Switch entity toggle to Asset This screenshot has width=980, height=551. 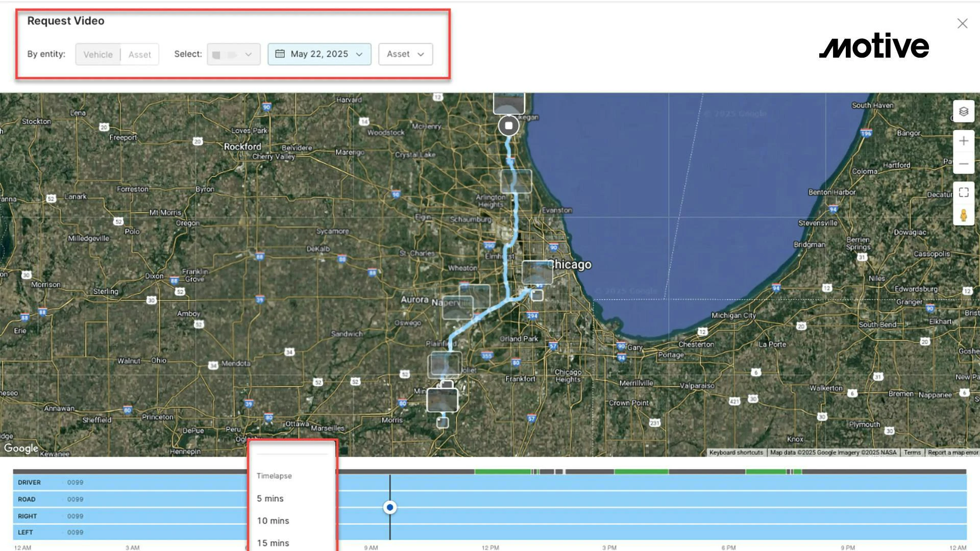139,55
